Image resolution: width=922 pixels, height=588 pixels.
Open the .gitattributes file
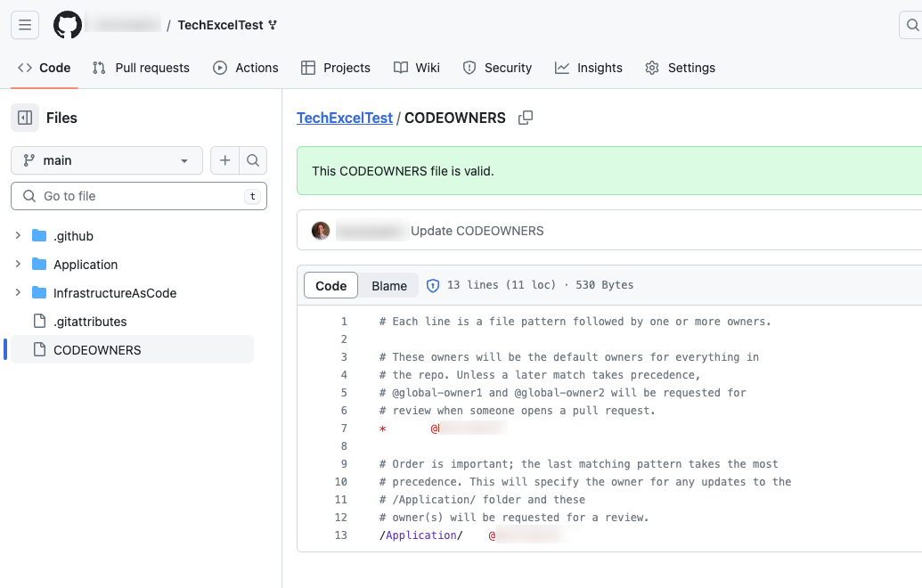90,322
